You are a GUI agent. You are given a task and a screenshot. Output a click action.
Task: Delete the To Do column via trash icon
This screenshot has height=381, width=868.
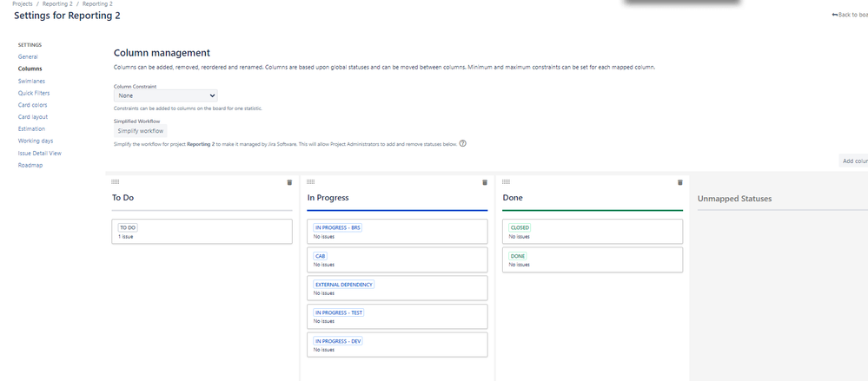289,182
